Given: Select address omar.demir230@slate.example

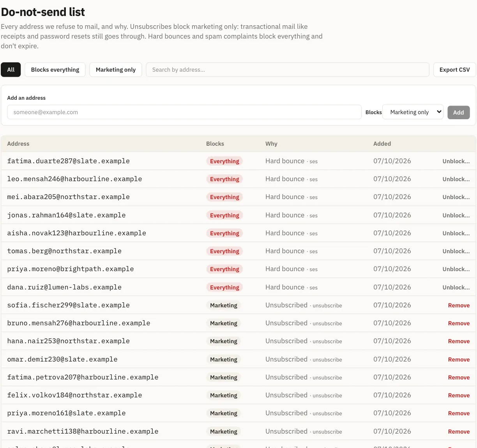Looking at the screenshot, I should point(62,359).
